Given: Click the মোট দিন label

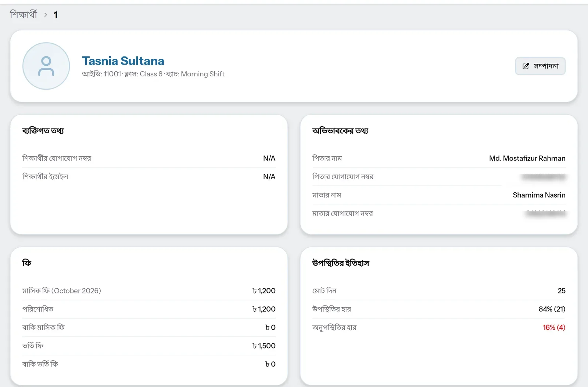Looking at the screenshot, I should click(x=325, y=291).
